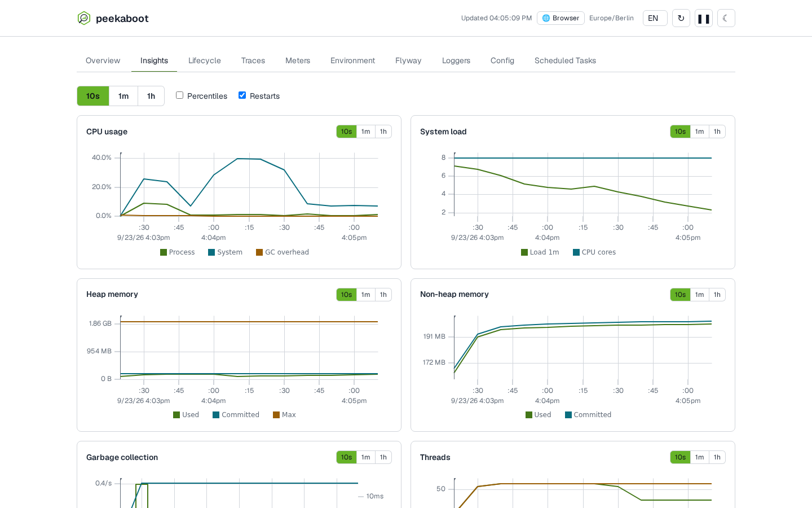812x508 pixels.
Task: Set Garbage collection chart to 1m
Action: tap(366, 457)
